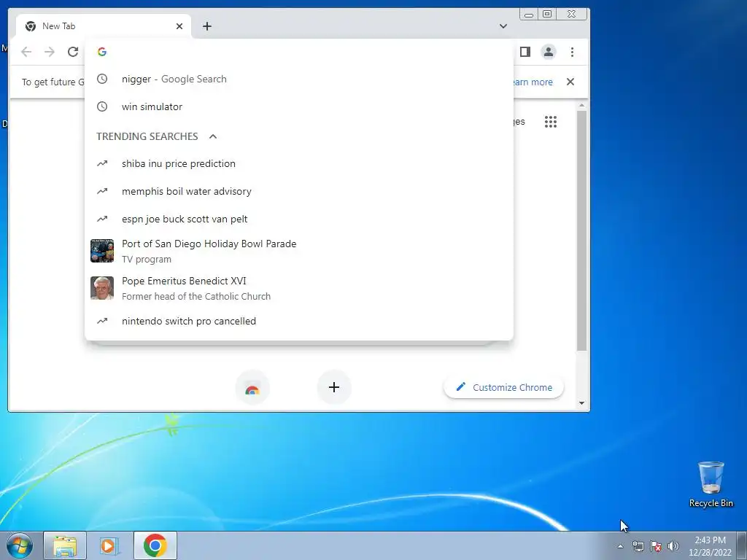Open the volume speaker tray icon

click(673, 546)
